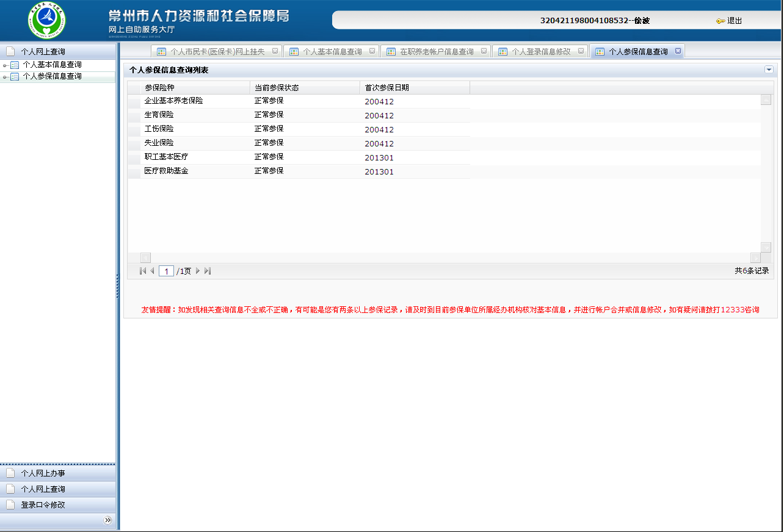Click the sidebar splitter handle
Screen dimensions: 784x532
[x=117, y=287]
